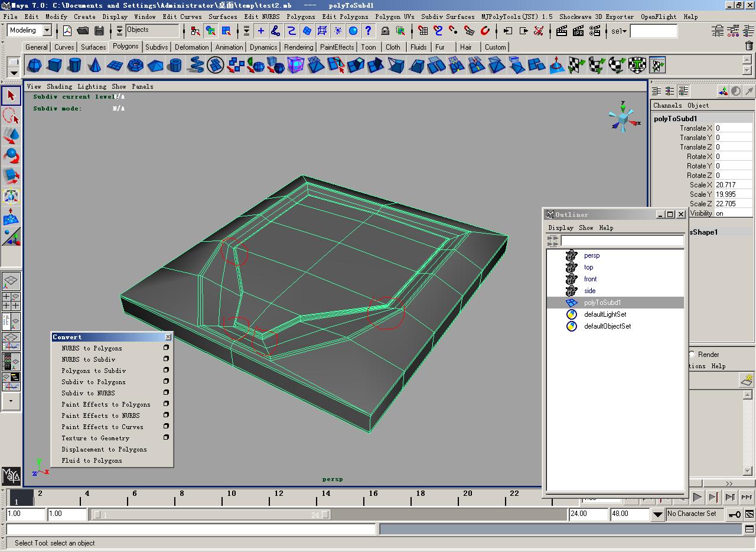Click the shelf trash can icon
The height and width of the screenshot is (552, 756).
[x=749, y=46]
